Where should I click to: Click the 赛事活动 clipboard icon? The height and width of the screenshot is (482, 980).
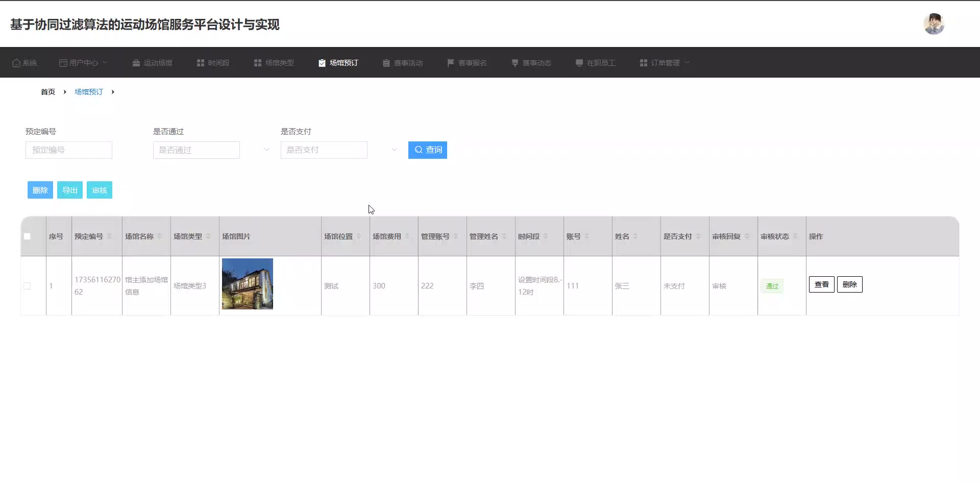pos(386,63)
